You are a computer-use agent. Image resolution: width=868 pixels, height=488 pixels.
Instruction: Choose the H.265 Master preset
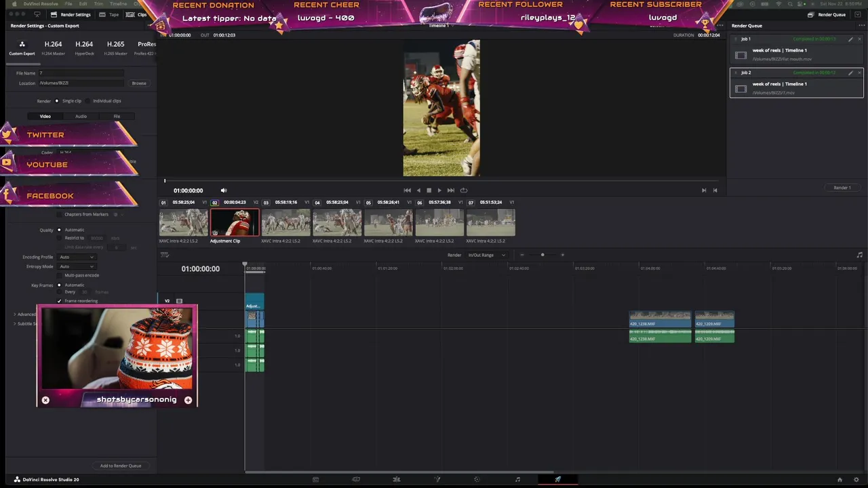(115, 47)
